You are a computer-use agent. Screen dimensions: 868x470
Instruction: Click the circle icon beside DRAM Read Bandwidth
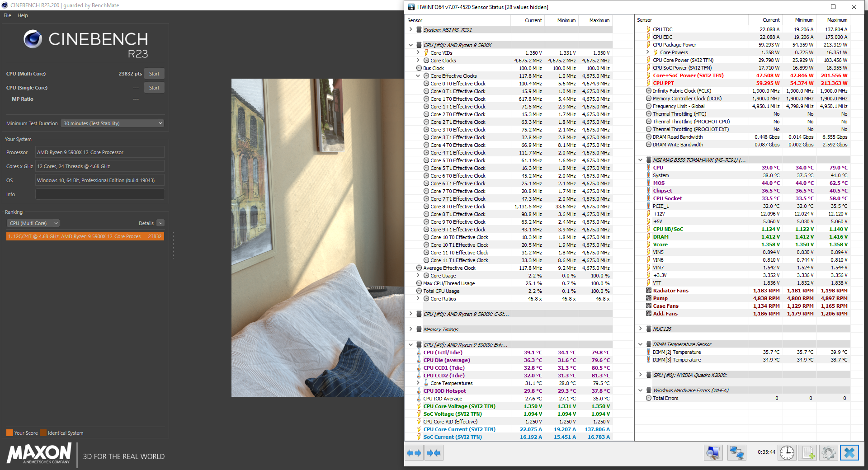pyautogui.click(x=649, y=137)
